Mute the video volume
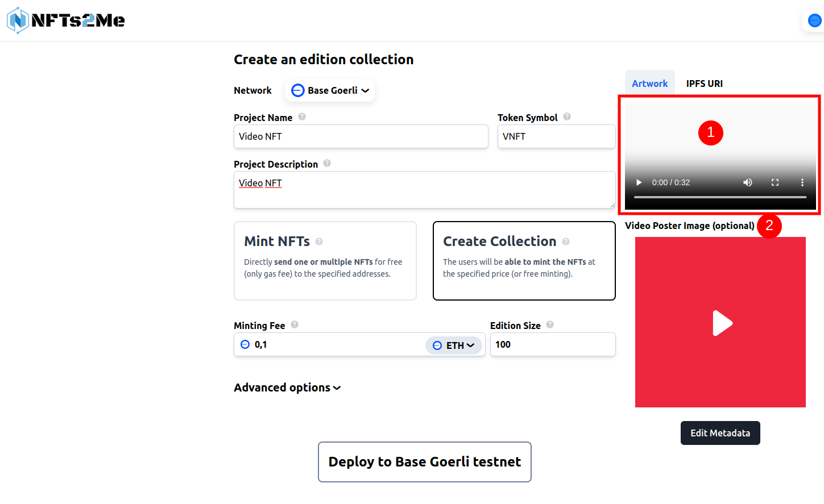The height and width of the screenshot is (504, 824). (x=747, y=182)
